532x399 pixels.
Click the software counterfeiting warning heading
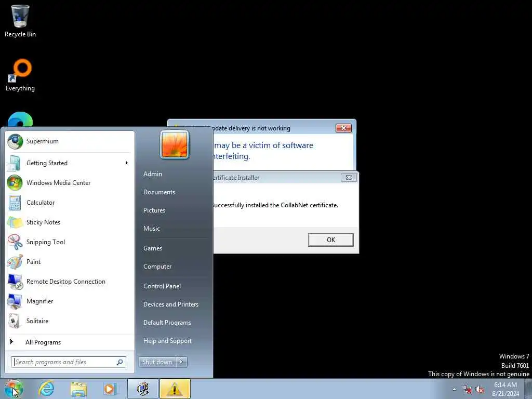263,151
